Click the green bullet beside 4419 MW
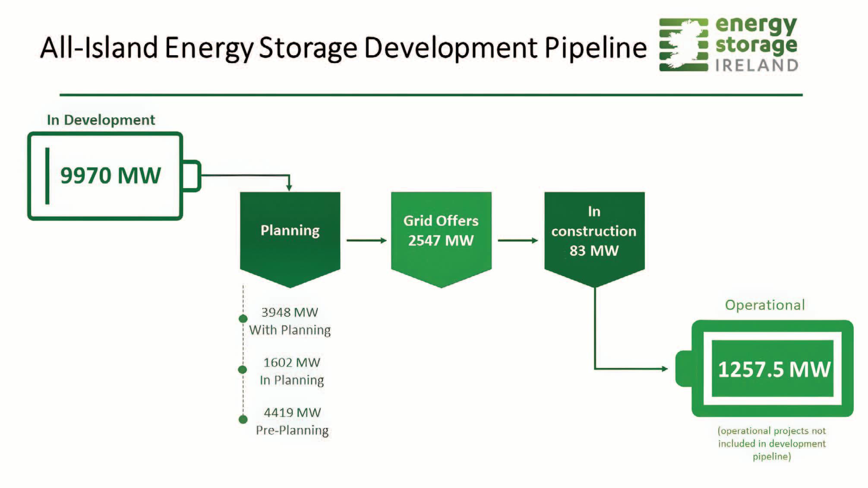Image resolution: width=868 pixels, height=488 pixels. point(243,419)
